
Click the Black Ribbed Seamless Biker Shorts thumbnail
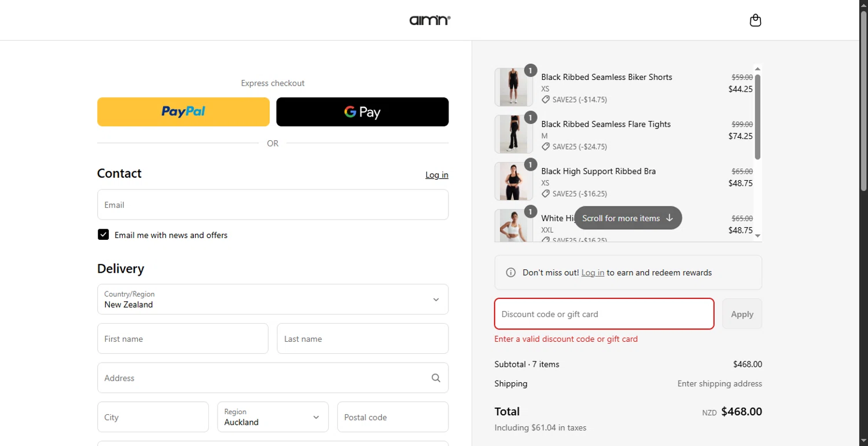pyautogui.click(x=513, y=87)
